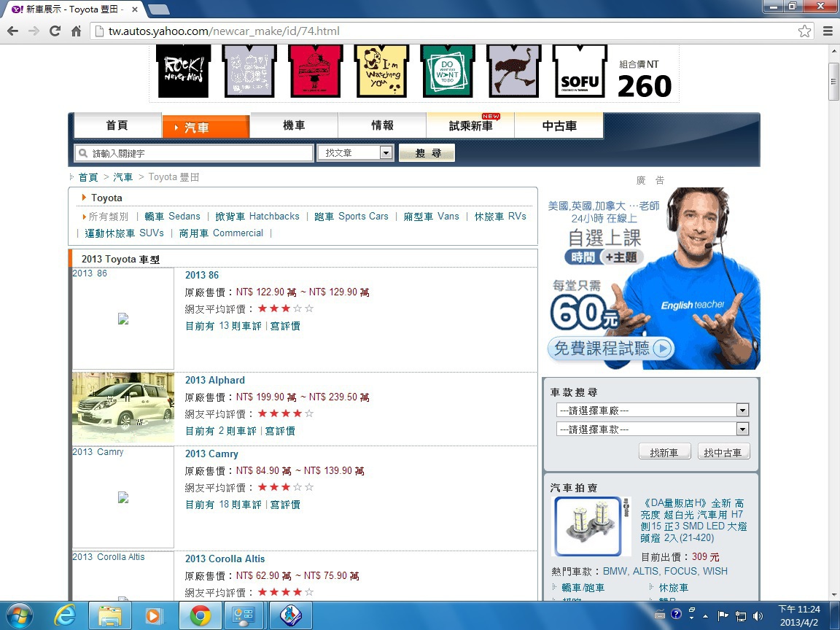
Task: Click the 找新車 button
Action: [x=664, y=452]
